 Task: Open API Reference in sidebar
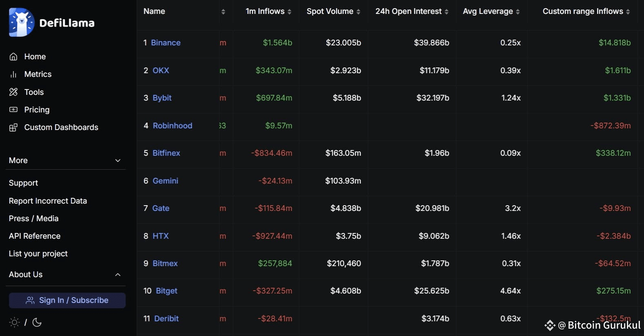(35, 236)
